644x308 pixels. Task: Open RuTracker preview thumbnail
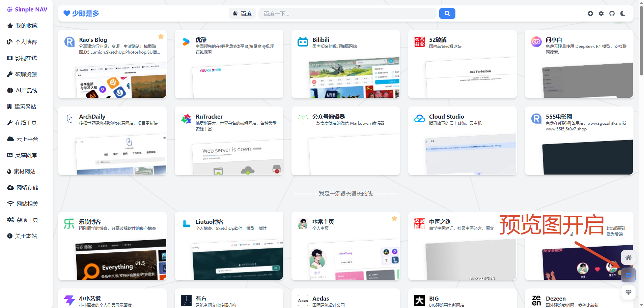tap(237, 157)
